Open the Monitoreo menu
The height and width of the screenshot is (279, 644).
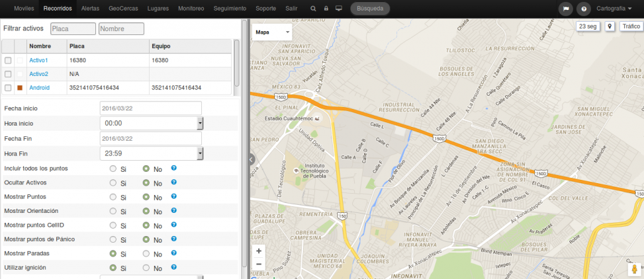coord(191,8)
